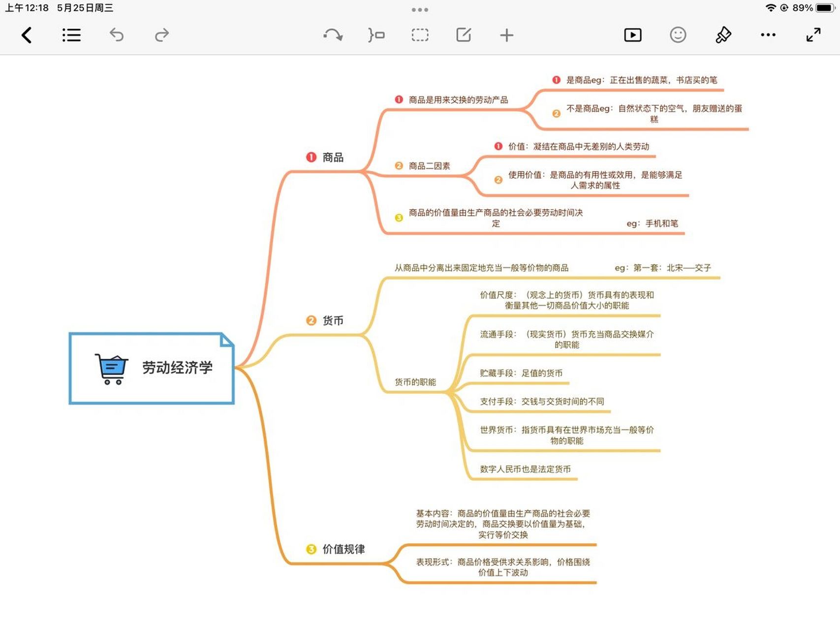
Task: Open the outline list view
Action: 71,35
